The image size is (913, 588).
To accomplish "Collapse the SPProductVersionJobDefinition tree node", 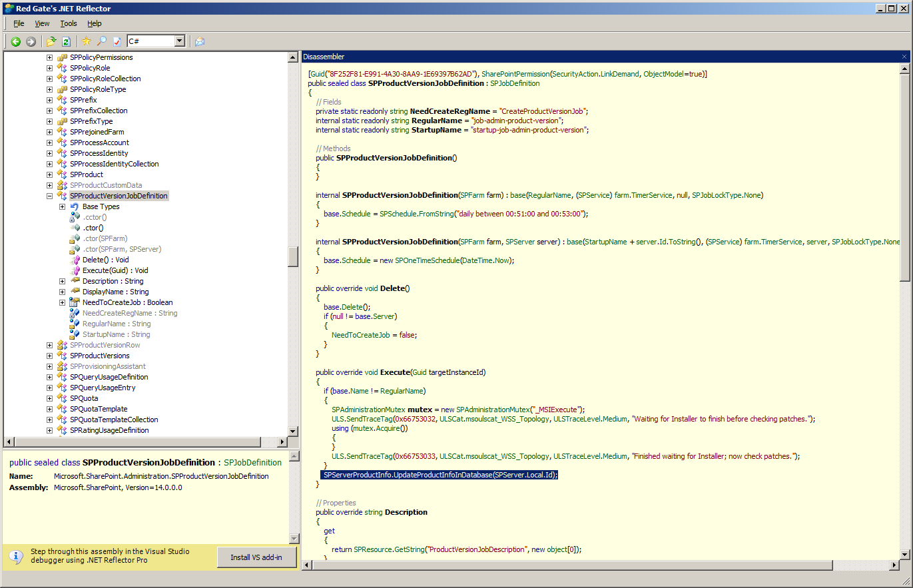I will [x=49, y=196].
